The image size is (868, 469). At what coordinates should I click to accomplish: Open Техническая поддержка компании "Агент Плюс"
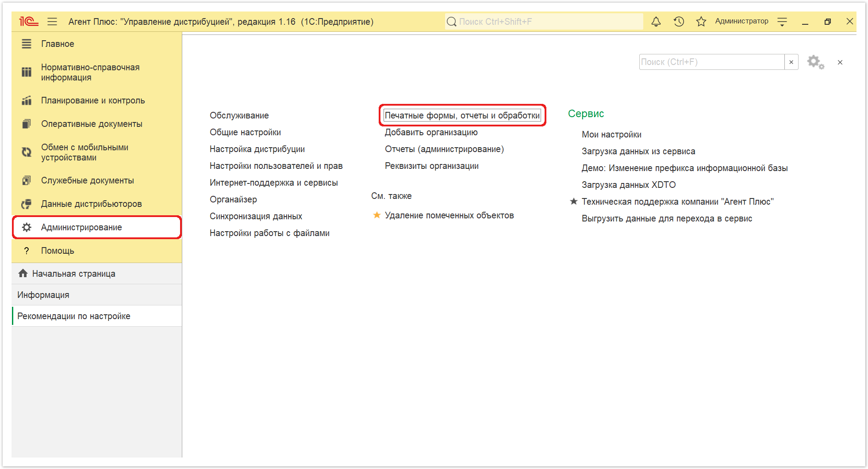point(678,202)
